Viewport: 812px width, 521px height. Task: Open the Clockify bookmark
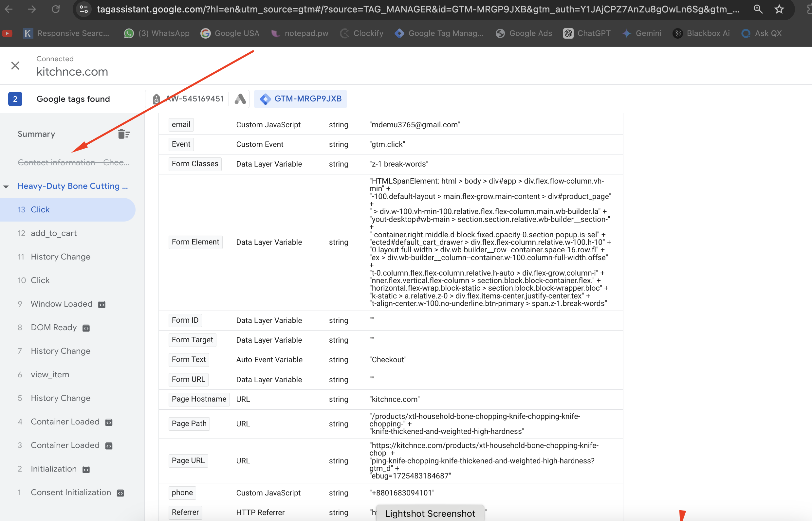pos(362,33)
